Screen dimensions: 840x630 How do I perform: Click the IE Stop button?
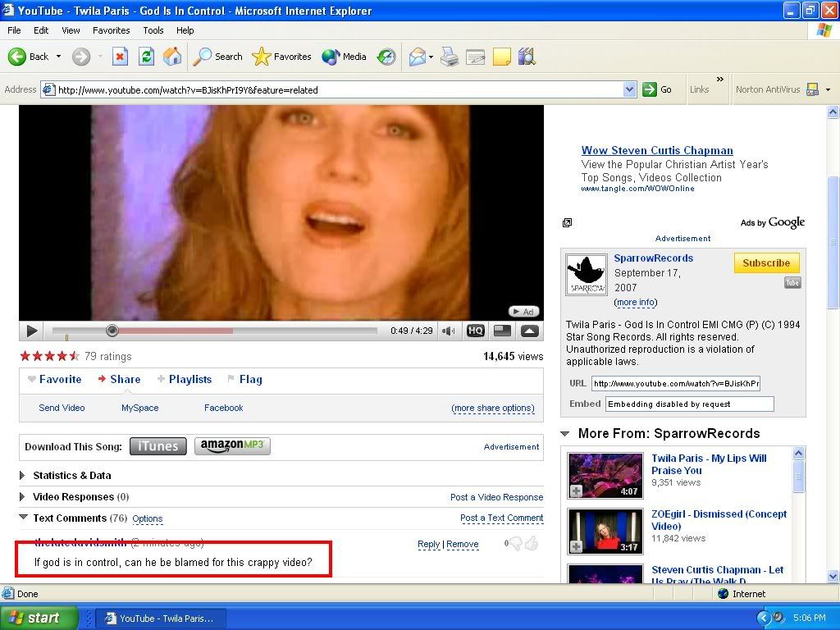tap(120, 57)
